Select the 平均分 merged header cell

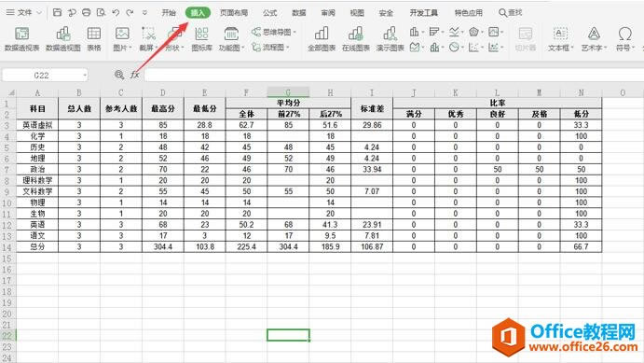point(288,103)
